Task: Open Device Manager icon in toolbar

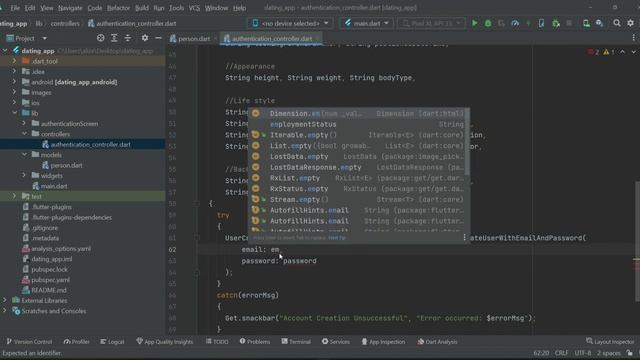Action: pyautogui.click(x=586, y=23)
